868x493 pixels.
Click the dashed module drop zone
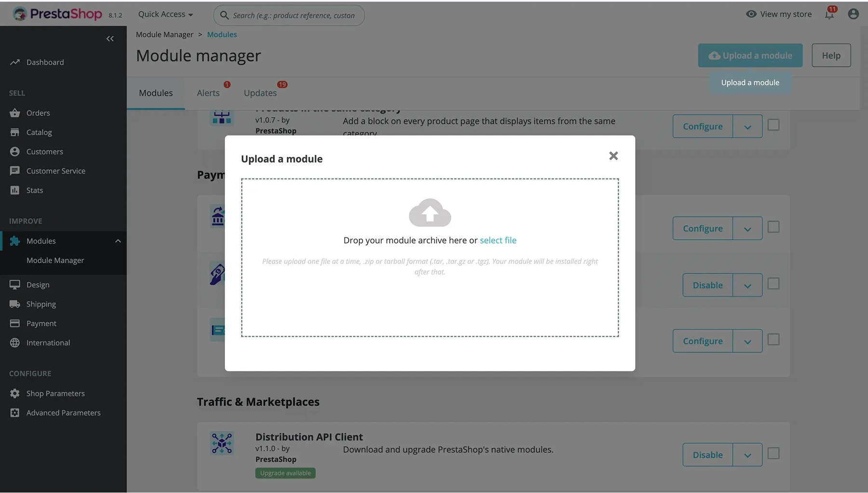click(x=430, y=258)
